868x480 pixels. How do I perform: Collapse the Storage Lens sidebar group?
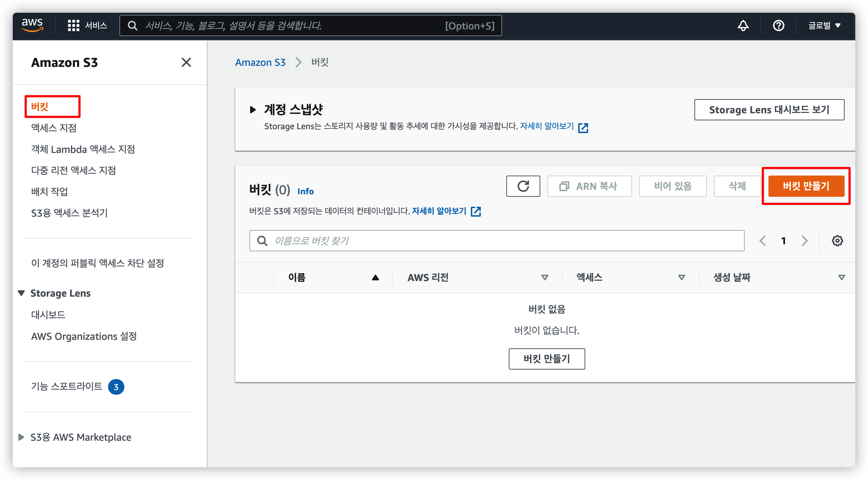(x=21, y=293)
